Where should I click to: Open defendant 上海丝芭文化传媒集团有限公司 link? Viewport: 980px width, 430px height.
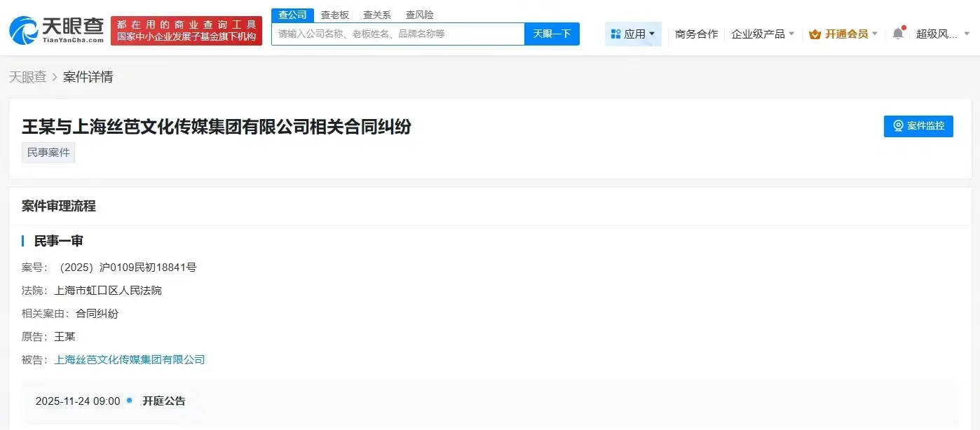click(130, 359)
